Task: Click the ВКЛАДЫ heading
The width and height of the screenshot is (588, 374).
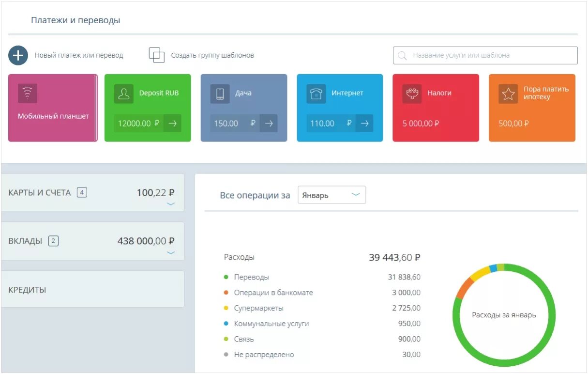Action: (25, 241)
